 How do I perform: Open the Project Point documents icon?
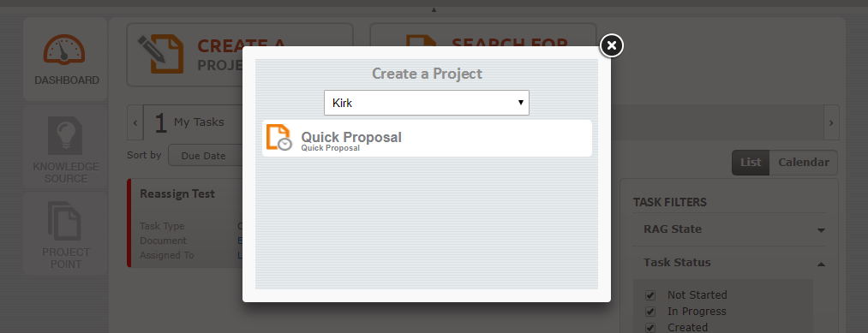tap(64, 221)
